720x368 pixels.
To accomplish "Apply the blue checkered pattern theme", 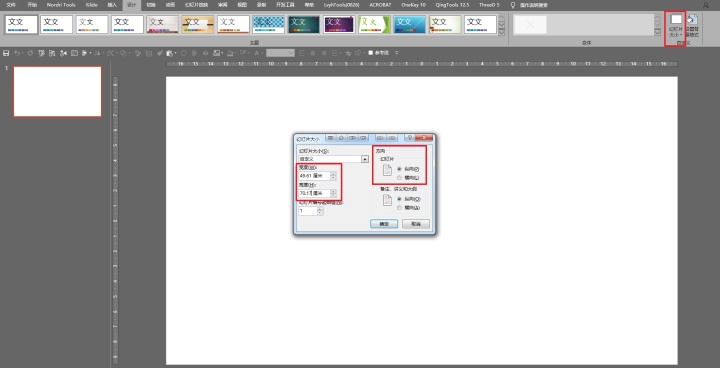I will pos(269,24).
